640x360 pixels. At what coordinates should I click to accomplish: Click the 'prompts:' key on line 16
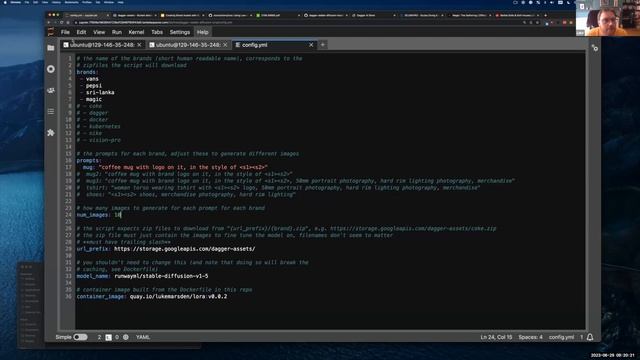coord(89,160)
